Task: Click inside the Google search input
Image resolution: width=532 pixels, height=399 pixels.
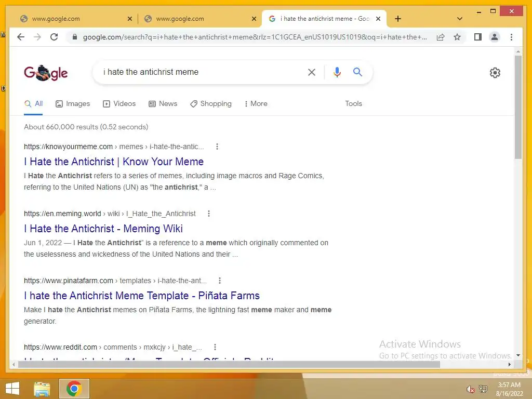Action: point(202,72)
